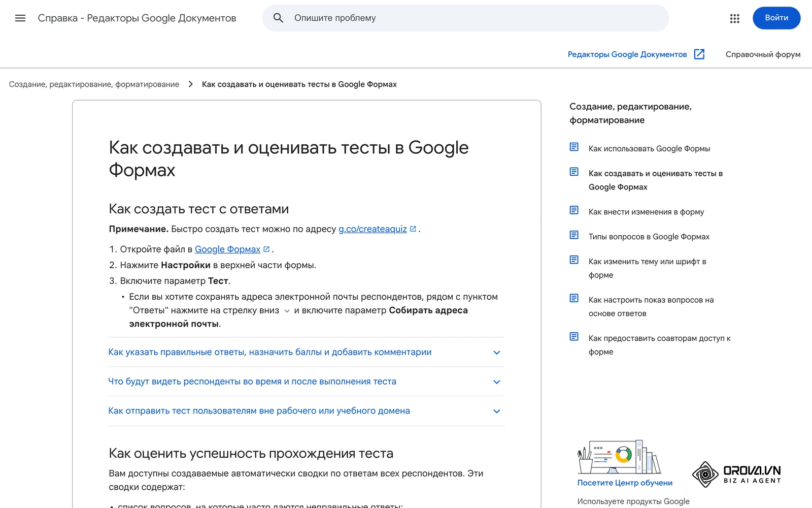Viewport: 812px width, 508px height.
Task: Click chevron arrow for Как указать правильные ответы row
Action: [497, 353]
